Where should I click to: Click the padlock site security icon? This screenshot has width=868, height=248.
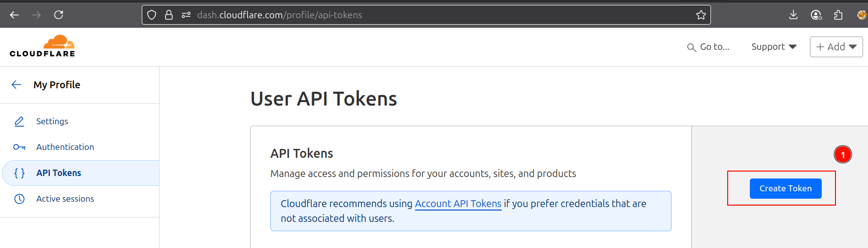click(169, 15)
